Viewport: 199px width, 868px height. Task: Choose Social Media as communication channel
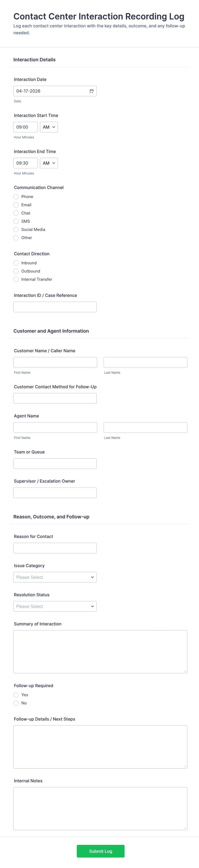pos(16,230)
